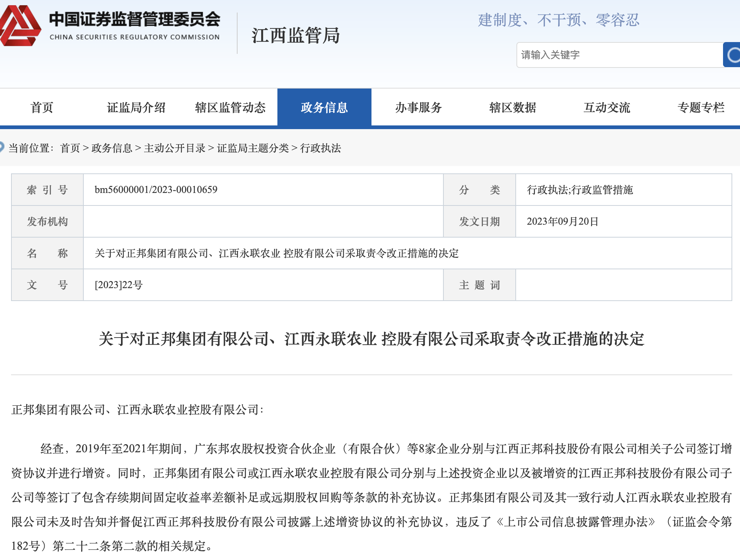Screen dimensions: 740x560
Task: Click the CSRC red logo icon
Action: 20,26
